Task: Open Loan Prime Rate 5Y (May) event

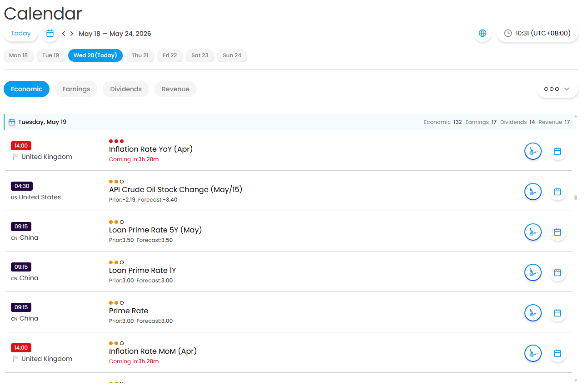Action: coord(155,230)
